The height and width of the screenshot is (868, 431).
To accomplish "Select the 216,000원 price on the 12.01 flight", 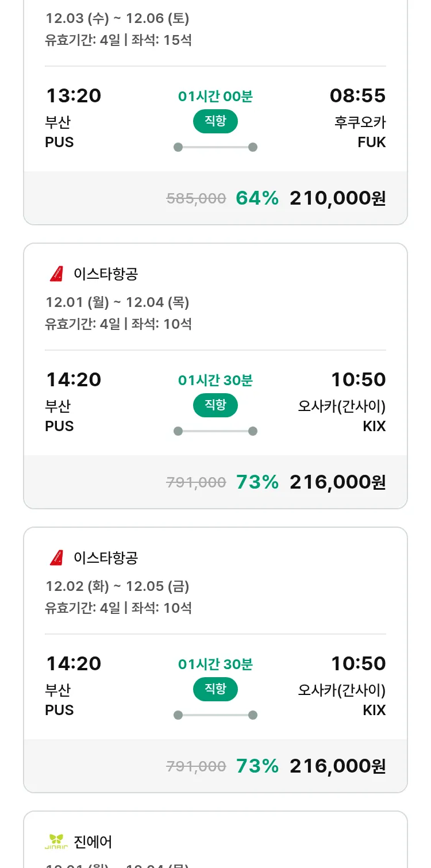I will click(337, 482).
